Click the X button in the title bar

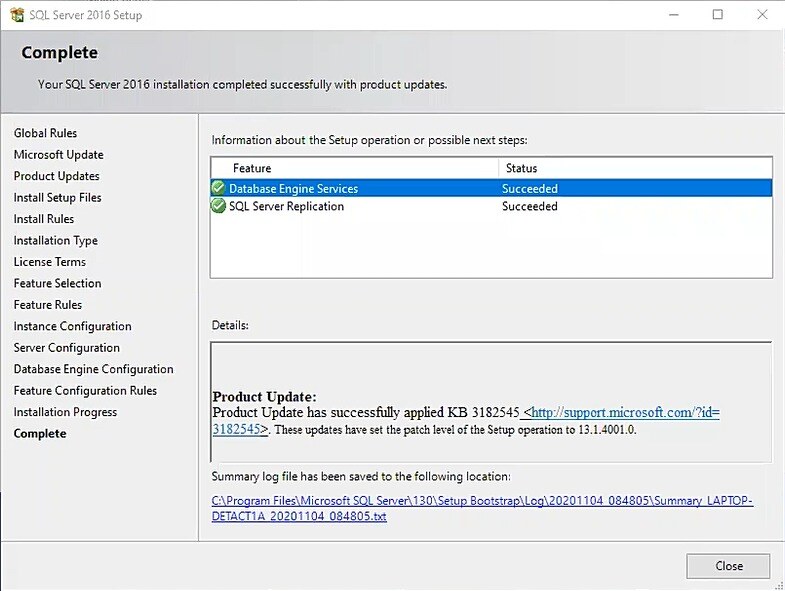762,15
